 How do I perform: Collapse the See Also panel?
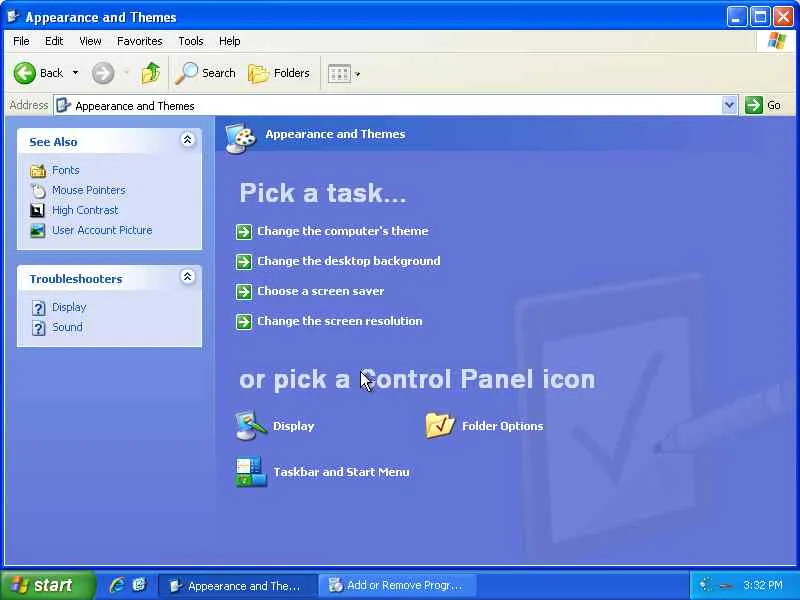(188, 140)
